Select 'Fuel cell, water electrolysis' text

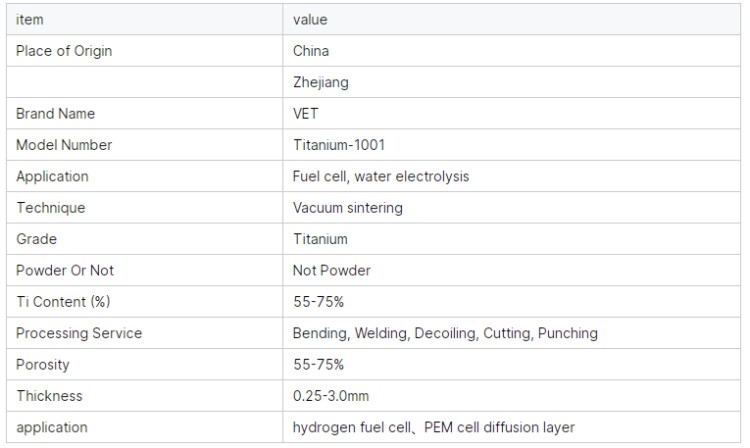(381, 176)
